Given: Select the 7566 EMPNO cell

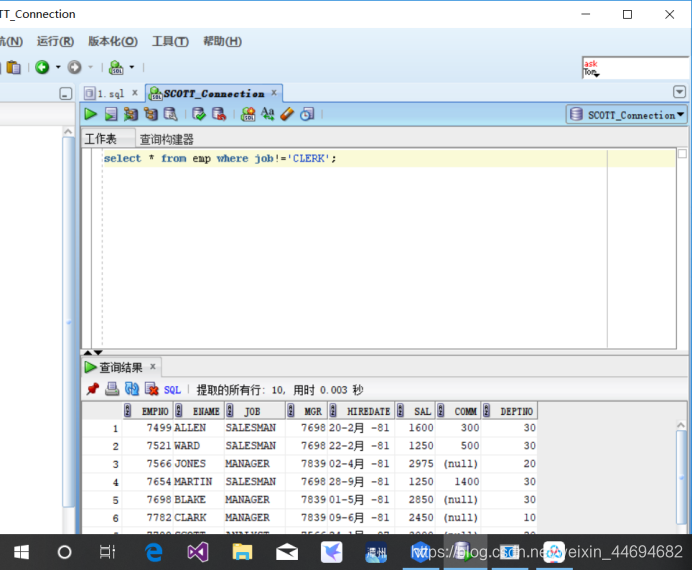Looking at the screenshot, I should (x=147, y=464).
